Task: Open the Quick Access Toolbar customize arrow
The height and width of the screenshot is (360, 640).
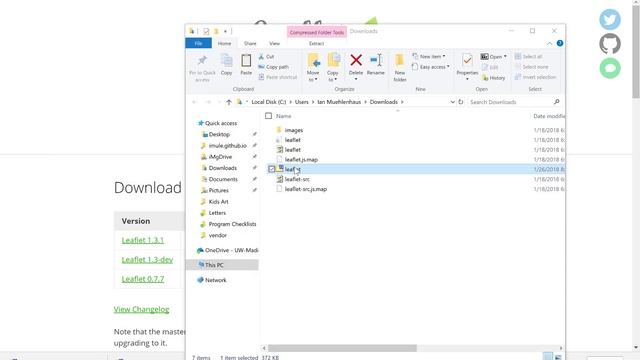Action: pyautogui.click(x=225, y=31)
